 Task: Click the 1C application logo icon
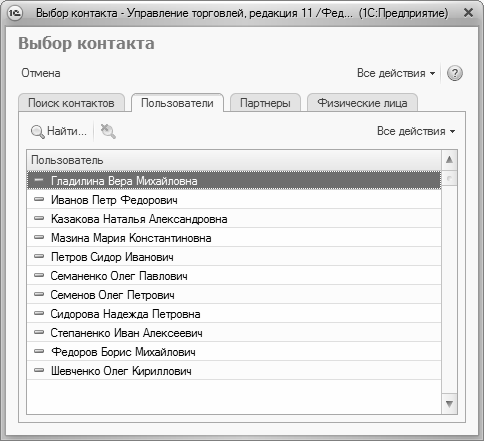point(15,13)
